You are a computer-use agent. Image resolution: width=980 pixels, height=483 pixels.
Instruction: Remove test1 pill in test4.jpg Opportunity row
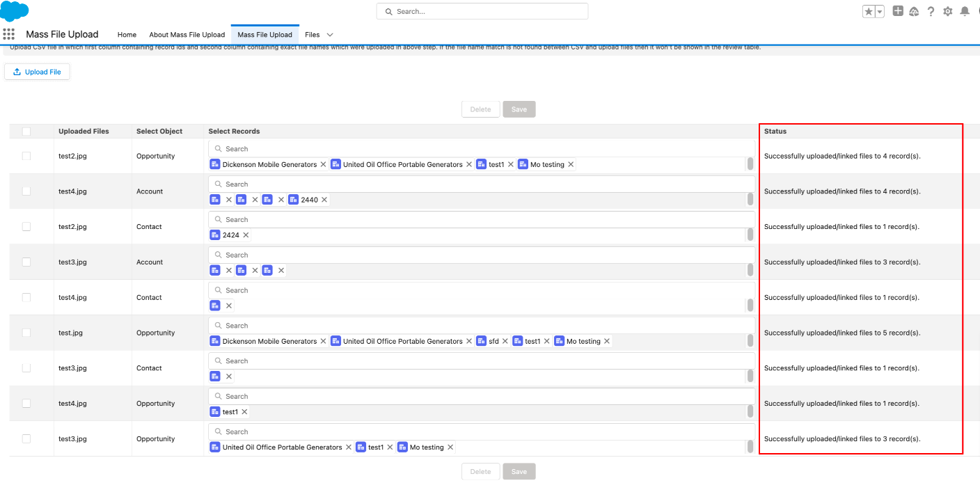tap(244, 412)
